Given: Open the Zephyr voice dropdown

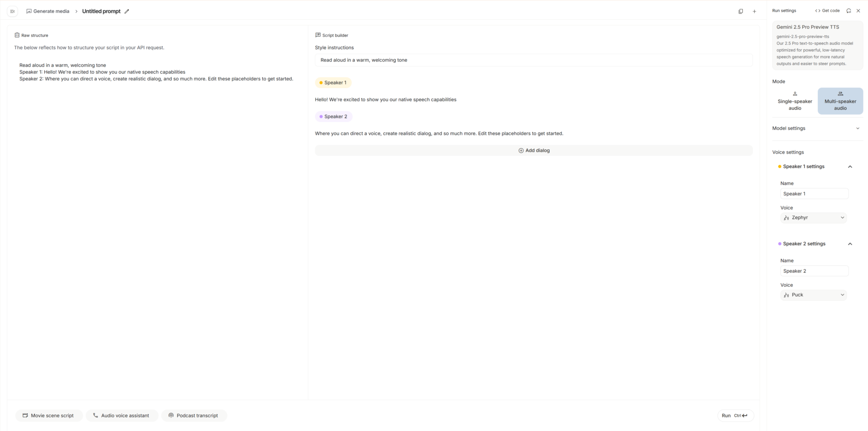Looking at the screenshot, I should (813, 218).
